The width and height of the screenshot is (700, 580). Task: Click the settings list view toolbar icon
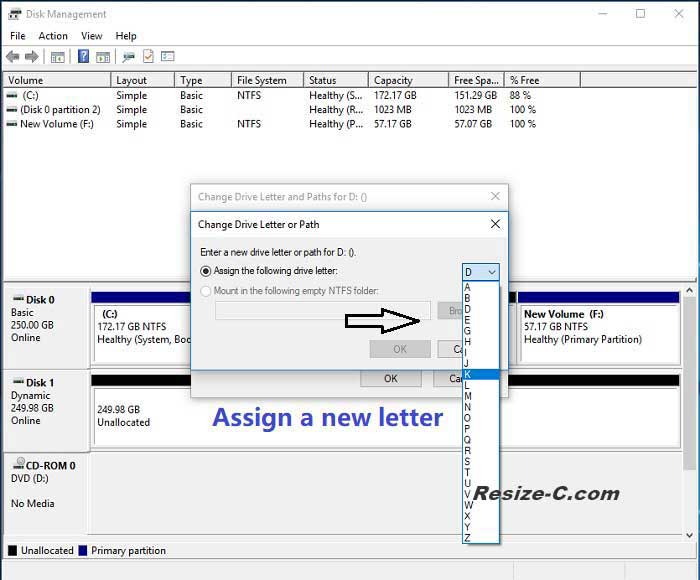(x=168, y=56)
